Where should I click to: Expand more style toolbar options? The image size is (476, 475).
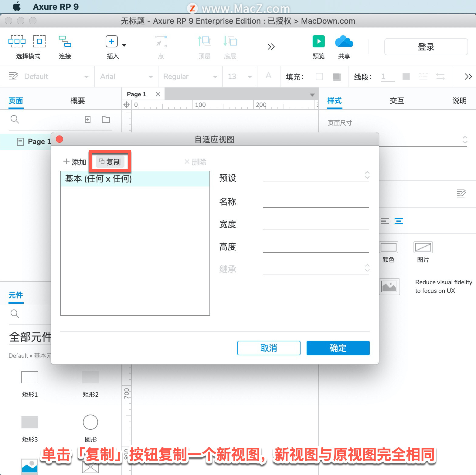coord(468,77)
